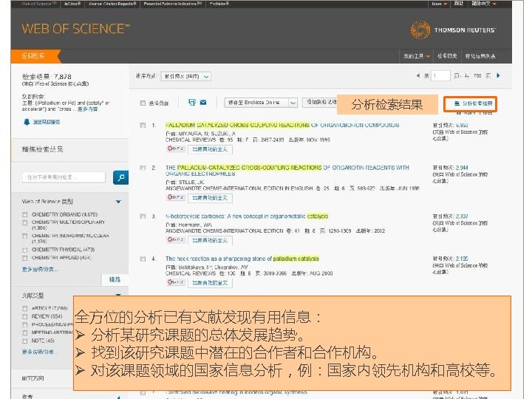Open the Essential Science Indicators tab
The height and width of the screenshot is (399, 532).
[172, 4]
